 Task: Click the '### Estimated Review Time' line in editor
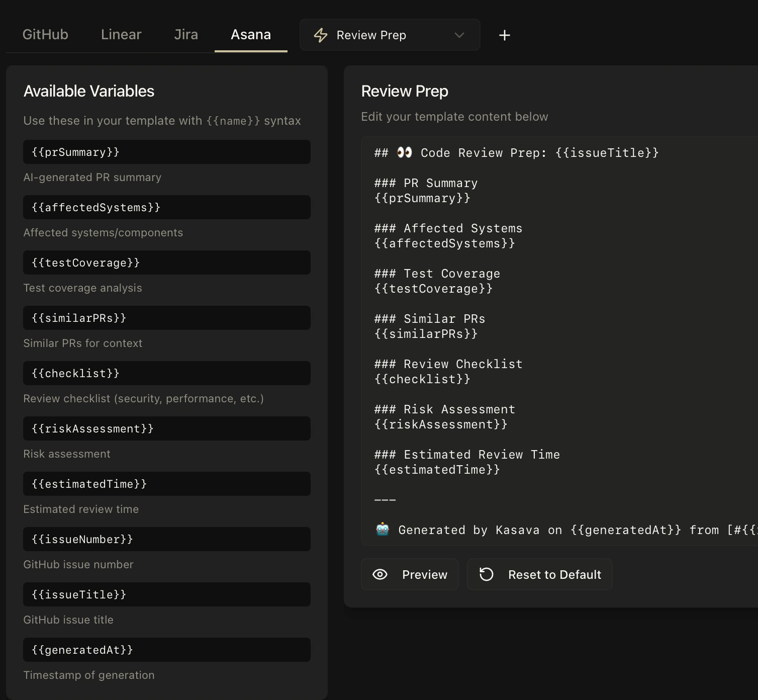pyautogui.click(x=467, y=455)
